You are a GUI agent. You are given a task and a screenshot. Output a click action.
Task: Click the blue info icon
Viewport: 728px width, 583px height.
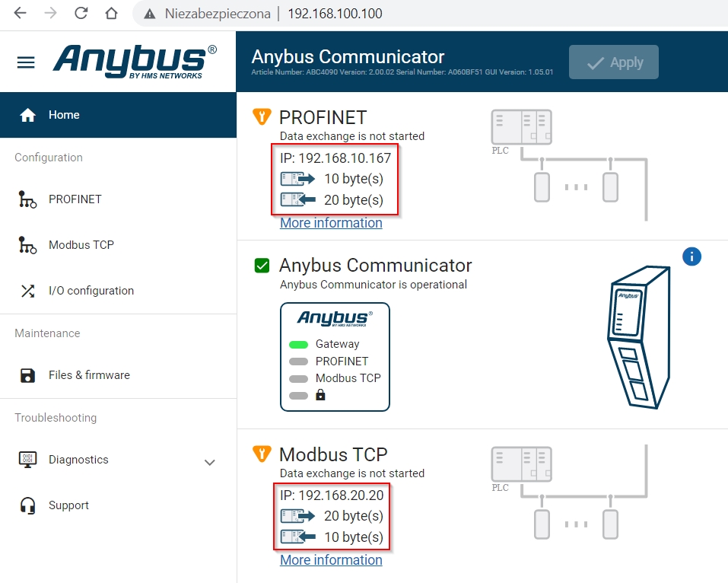point(691,256)
